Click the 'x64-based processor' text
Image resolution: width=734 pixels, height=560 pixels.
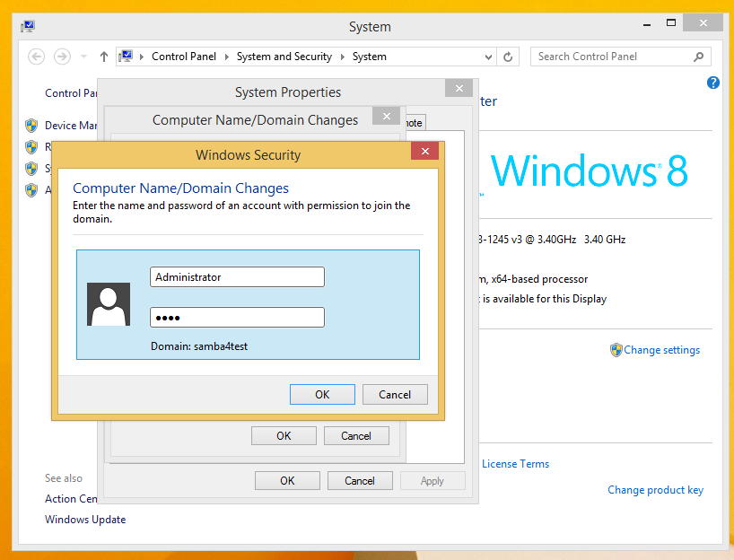pyautogui.click(x=539, y=279)
